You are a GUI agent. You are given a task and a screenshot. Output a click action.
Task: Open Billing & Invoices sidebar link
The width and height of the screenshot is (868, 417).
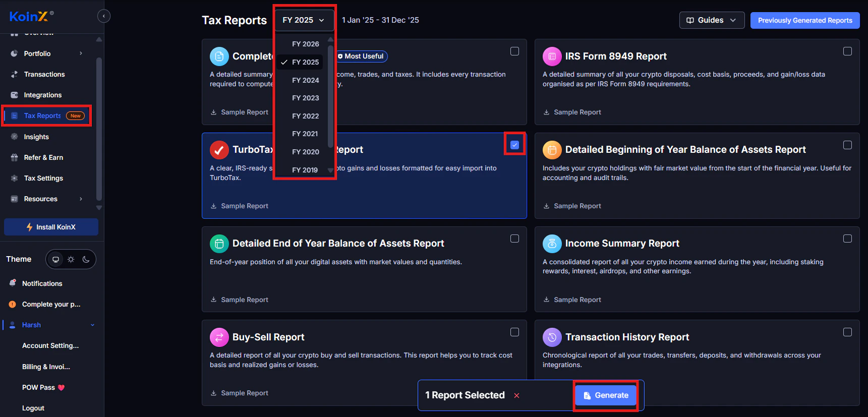tap(46, 367)
